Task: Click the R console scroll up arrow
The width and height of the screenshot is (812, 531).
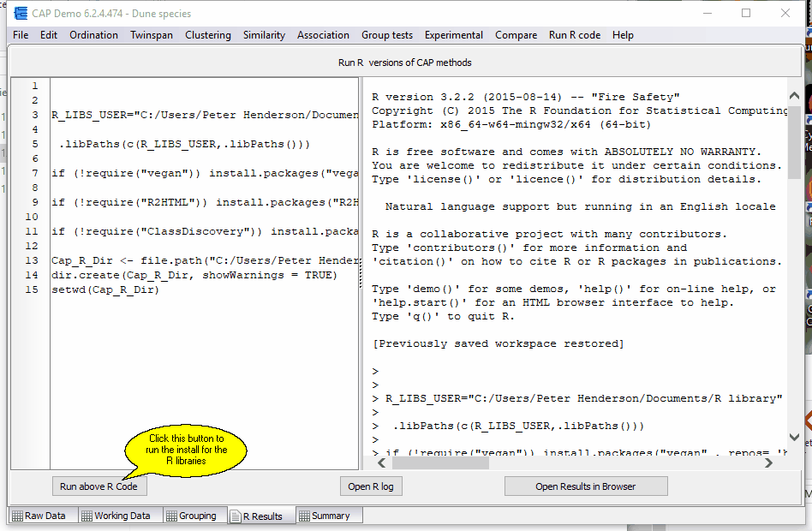Action: tap(794, 95)
